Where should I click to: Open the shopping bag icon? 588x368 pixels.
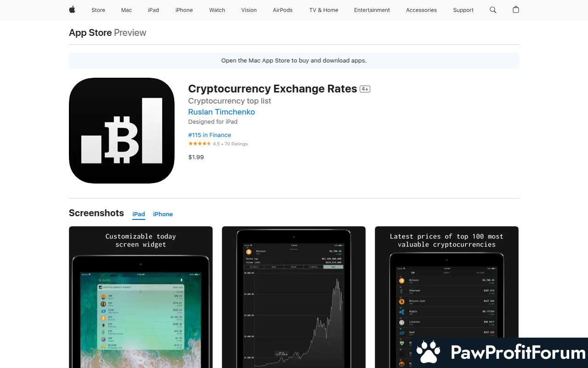(x=516, y=10)
